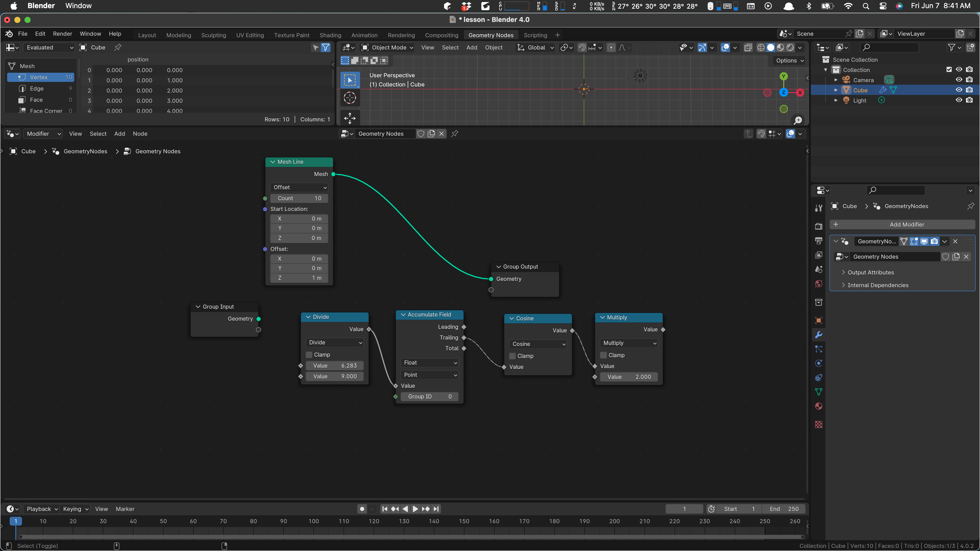Screen dimensions: 980x551
Task: Open the Render properties tab
Action: [819, 226]
